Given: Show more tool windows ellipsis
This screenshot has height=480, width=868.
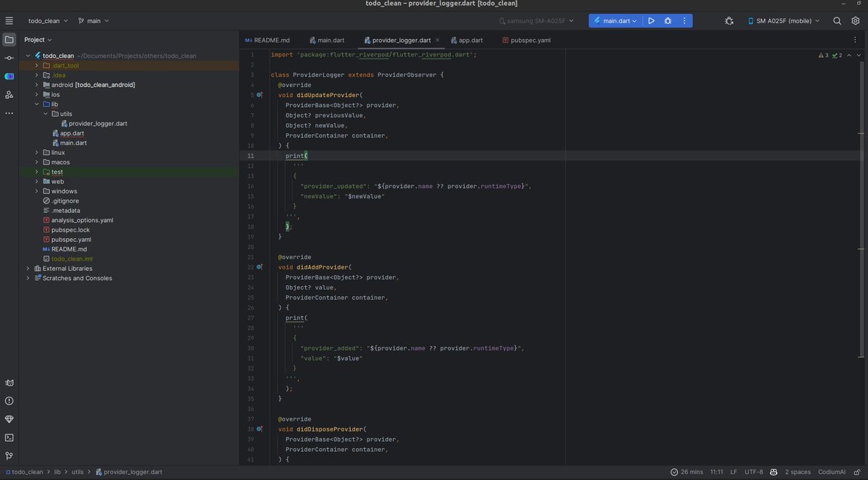Looking at the screenshot, I should [9, 113].
